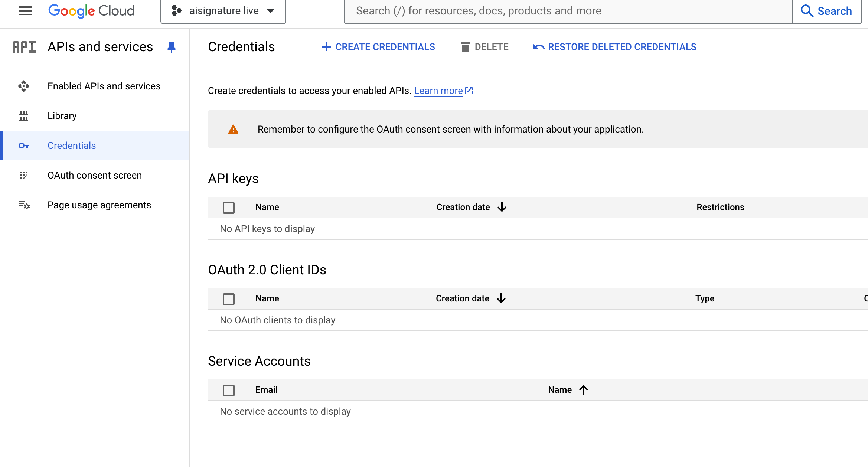868x467 pixels.
Task: Click the Restrictions column header
Action: pos(720,207)
